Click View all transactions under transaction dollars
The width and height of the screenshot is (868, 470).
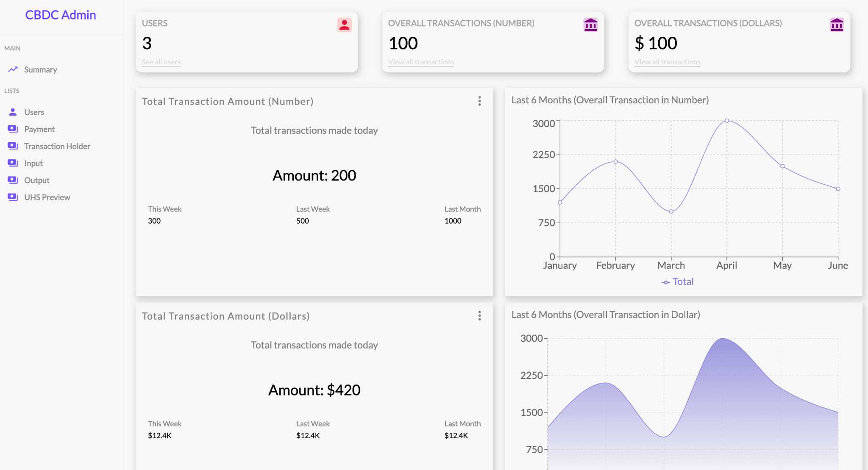pyautogui.click(x=667, y=62)
